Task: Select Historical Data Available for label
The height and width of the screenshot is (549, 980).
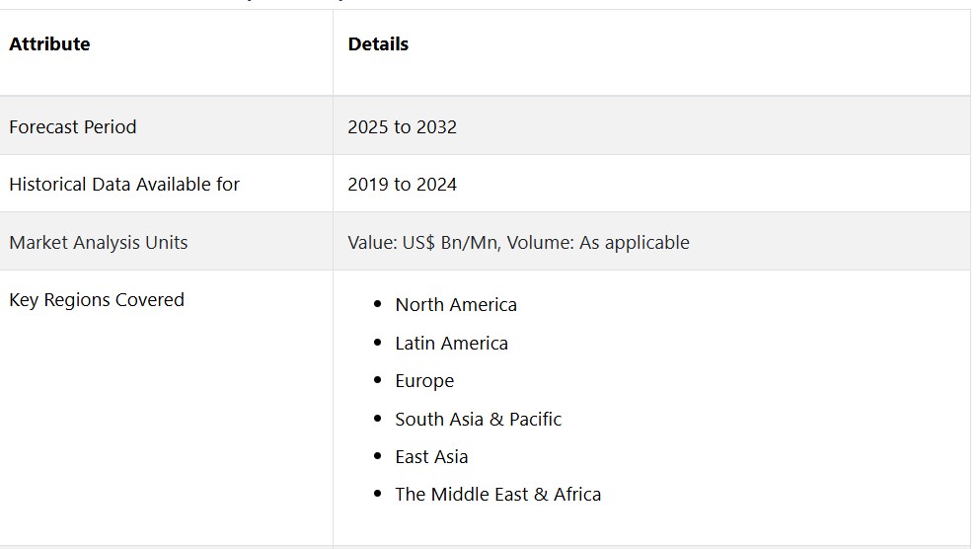Action: [x=124, y=185]
